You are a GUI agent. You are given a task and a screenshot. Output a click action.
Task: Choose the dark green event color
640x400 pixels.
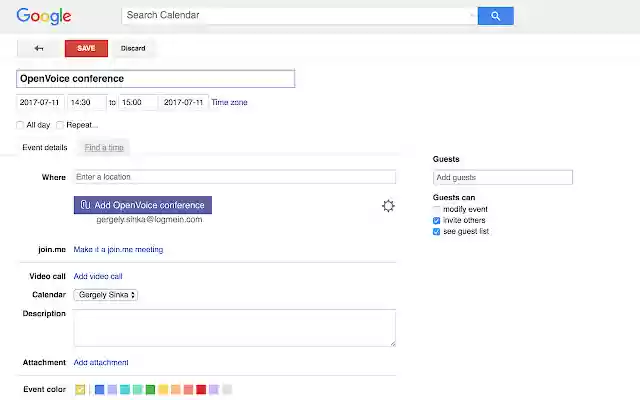[x=150, y=389]
